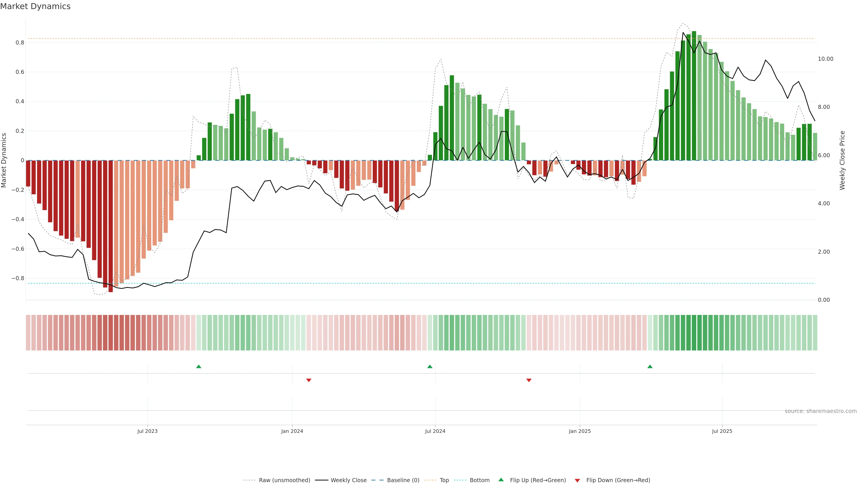Viewport: 868px width, 488px height.
Task: Click the red Flip Down marker after Jan 2024
Action: click(x=309, y=380)
